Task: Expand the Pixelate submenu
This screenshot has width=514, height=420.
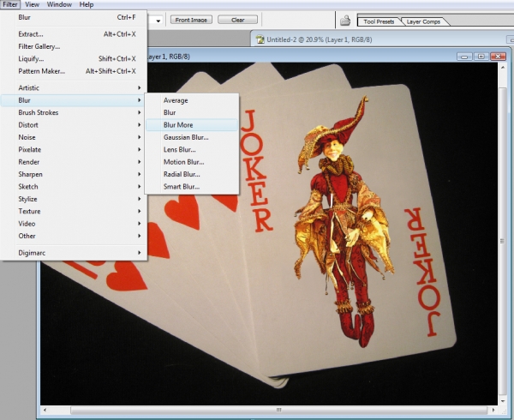Action: (74, 149)
